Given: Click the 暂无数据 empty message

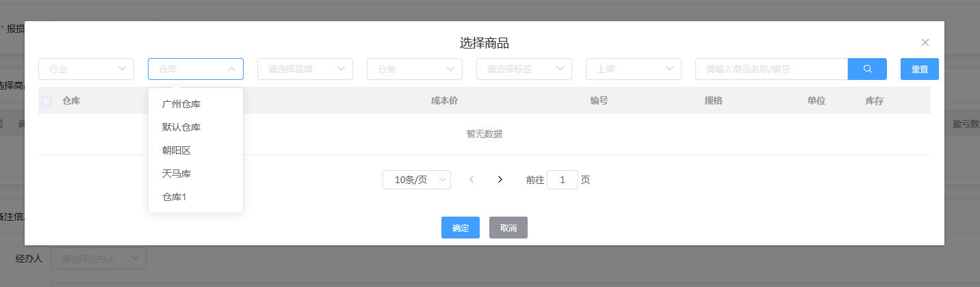Looking at the screenshot, I should (485, 134).
